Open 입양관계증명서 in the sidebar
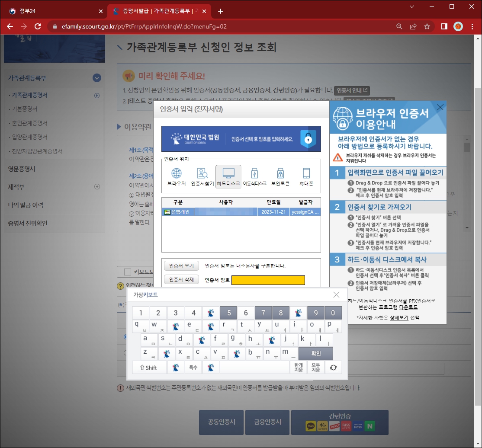 (x=29, y=137)
